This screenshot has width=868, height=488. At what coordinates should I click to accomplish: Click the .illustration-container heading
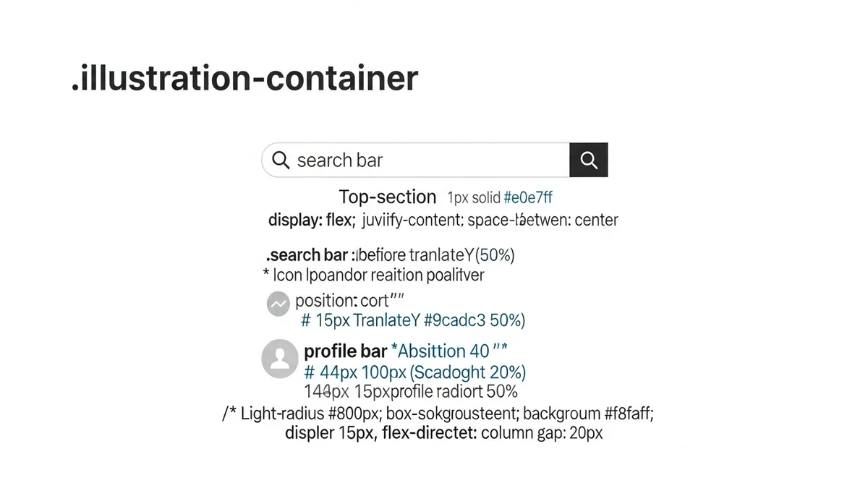tap(244, 78)
